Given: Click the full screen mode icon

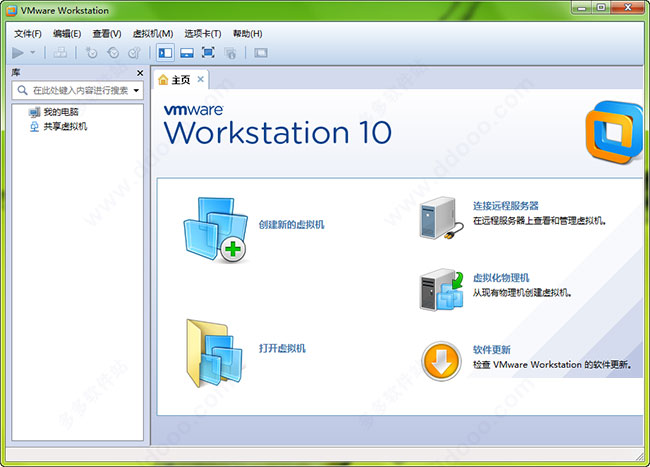Looking at the screenshot, I should (208, 53).
